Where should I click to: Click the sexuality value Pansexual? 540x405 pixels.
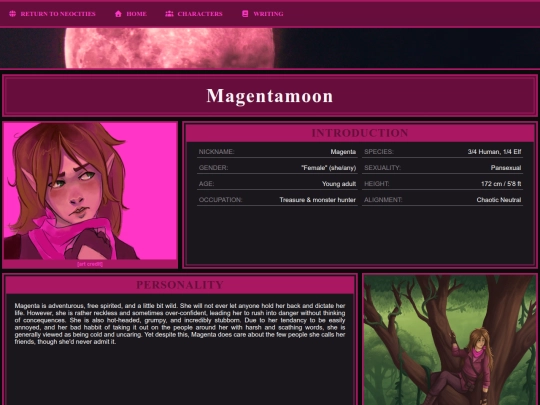tap(506, 168)
